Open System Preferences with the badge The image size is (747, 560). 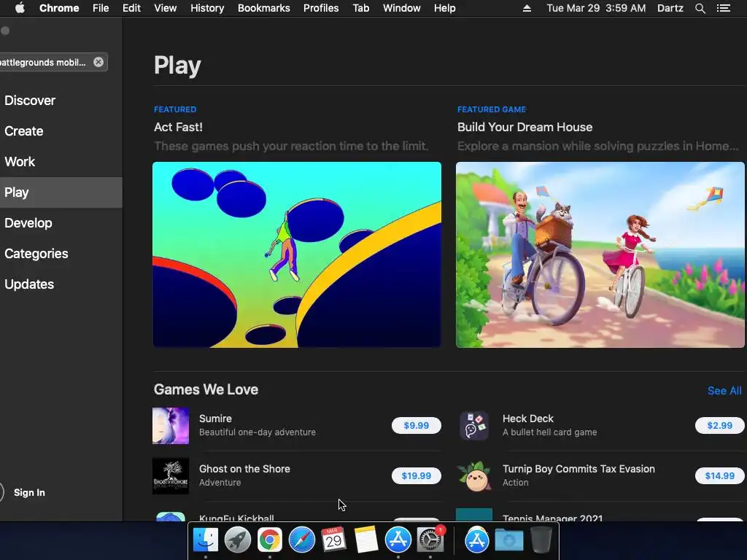(430, 540)
